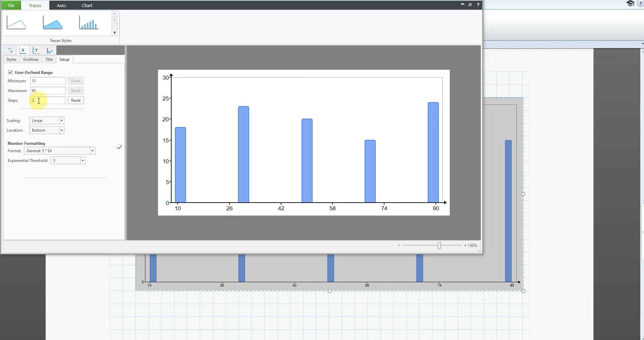This screenshot has height=340, width=644.
Task: Switch to the Gridlines tab
Action: coord(31,59)
